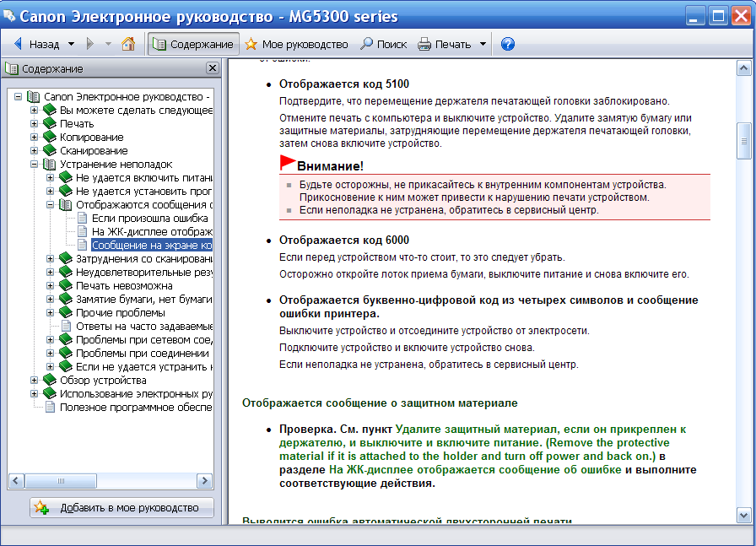This screenshot has width=756, height=546.
Task: Click the open book icon beside Устранение неполадок
Action: [x=50, y=164]
